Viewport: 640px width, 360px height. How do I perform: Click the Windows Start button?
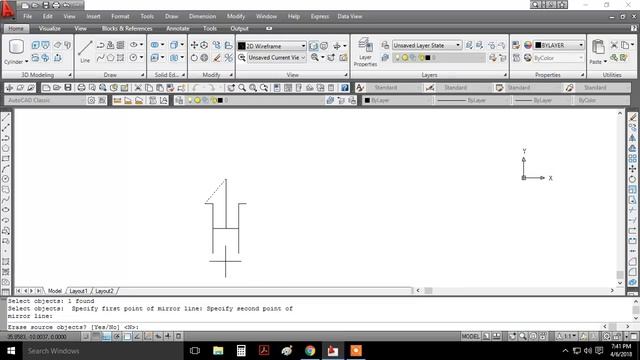click(x=11, y=351)
